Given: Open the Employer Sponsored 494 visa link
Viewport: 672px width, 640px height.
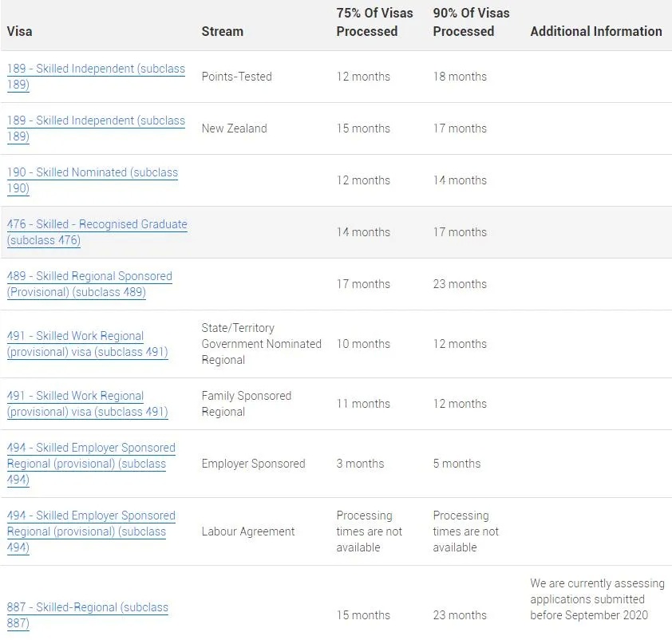Looking at the screenshot, I should tap(91, 463).
